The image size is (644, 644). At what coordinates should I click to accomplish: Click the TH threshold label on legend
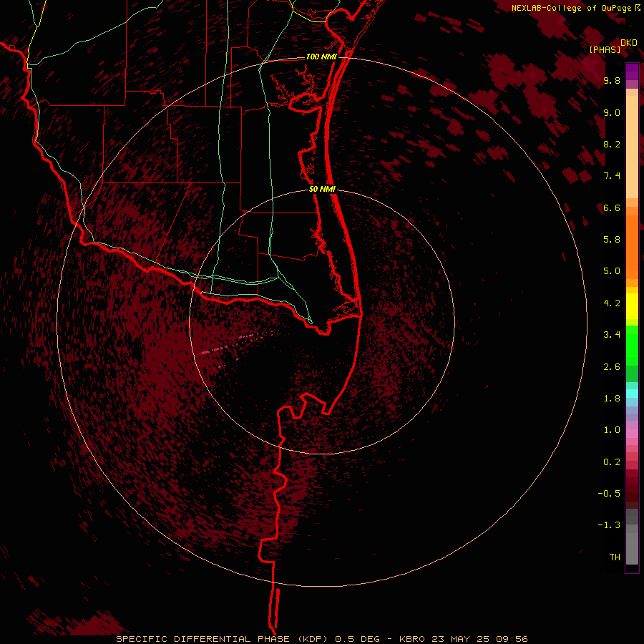(x=615, y=557)
